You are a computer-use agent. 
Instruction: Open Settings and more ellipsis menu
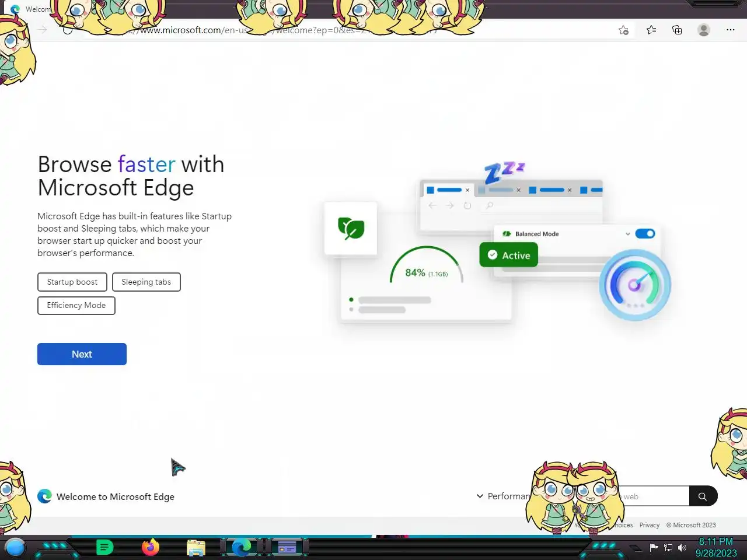pos(731,30)
